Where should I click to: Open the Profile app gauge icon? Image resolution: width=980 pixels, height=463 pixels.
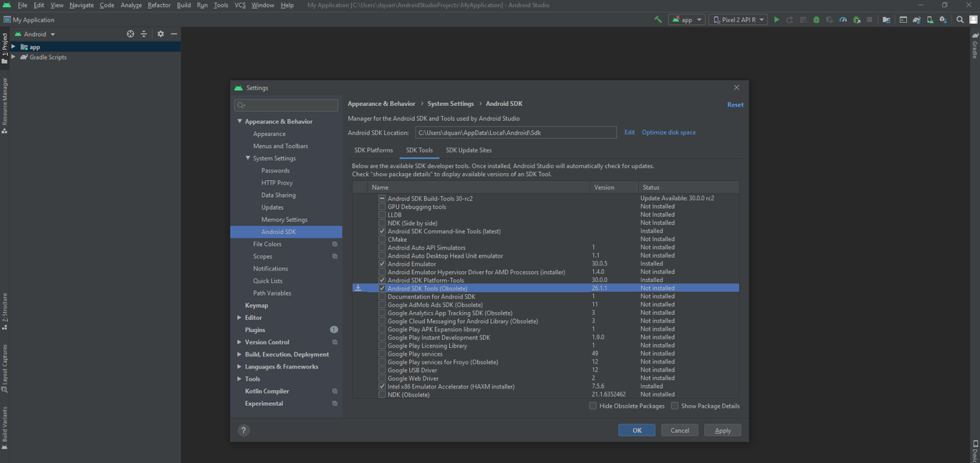[843, 20]
